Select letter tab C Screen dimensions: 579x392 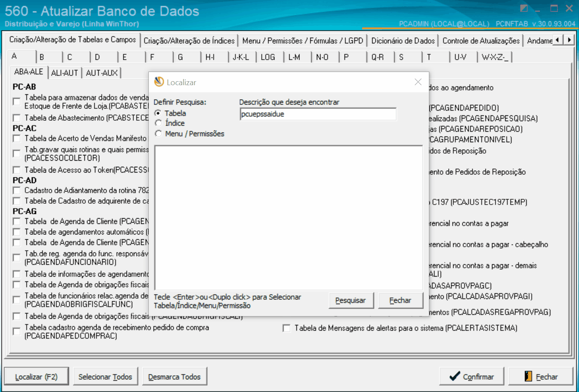tap(76, 57)
